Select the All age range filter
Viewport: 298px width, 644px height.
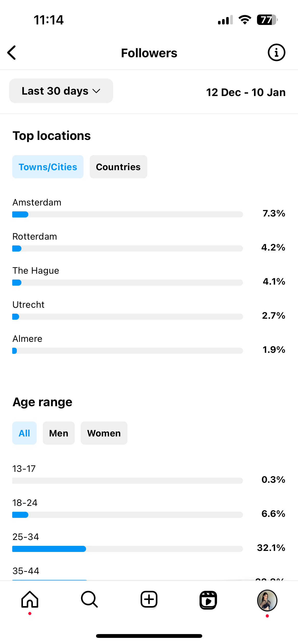(x=24, y=433)
